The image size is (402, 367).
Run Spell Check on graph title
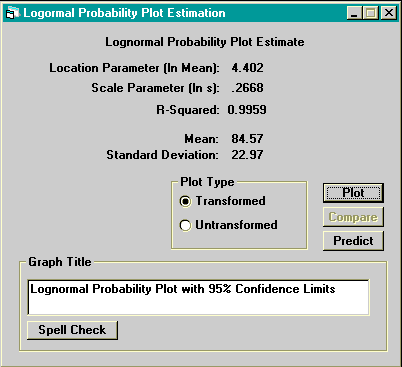click(72, 330)
